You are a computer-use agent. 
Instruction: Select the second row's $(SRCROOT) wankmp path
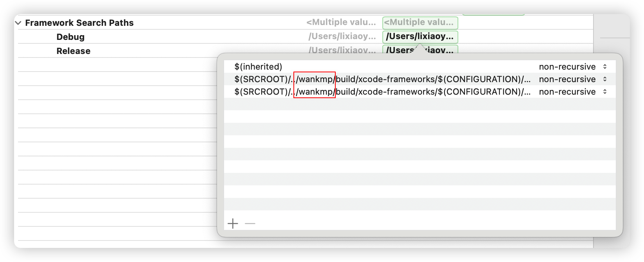point(382,79)
